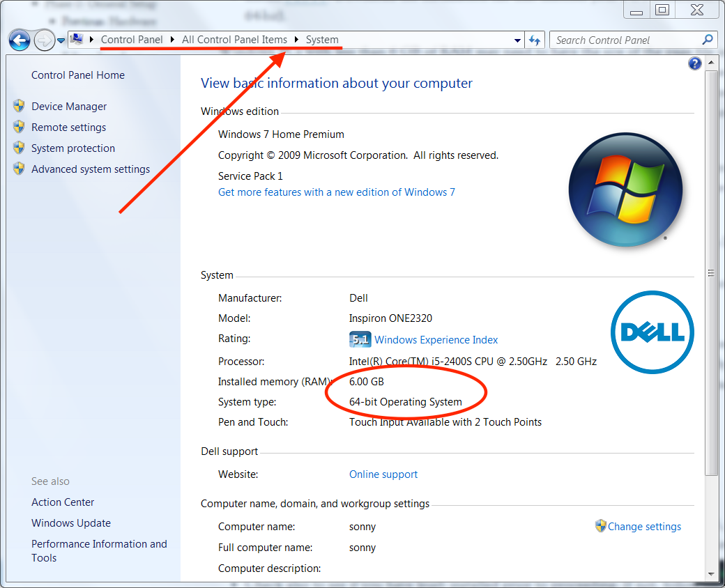Expand the arrow before Control Panel breadcrumb
The height and width of the screenshot is (588, 725).
pyautogui.click(x=91, y=40)
